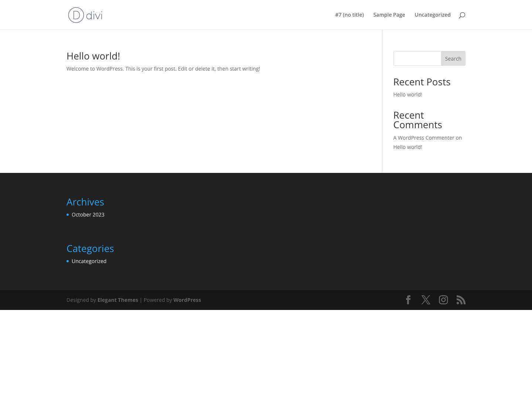Click 'Hello world!' under Recent Comments
The image size is (532, 399).
[x=407, y=147]
